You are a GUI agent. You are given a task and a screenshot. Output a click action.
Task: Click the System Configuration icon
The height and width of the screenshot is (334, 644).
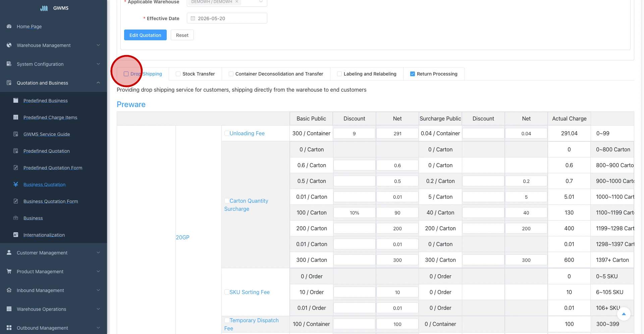pos(9,64)
